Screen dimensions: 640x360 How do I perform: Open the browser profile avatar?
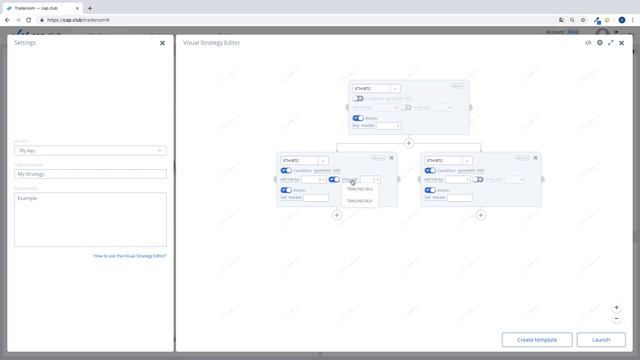pyautogui.click(x=622, y=20)
